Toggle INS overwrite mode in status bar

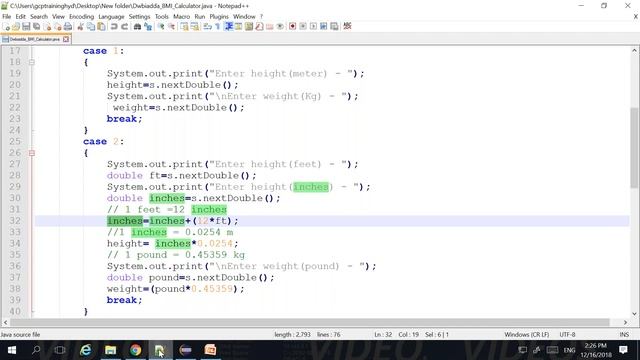[x=624, y=334]
